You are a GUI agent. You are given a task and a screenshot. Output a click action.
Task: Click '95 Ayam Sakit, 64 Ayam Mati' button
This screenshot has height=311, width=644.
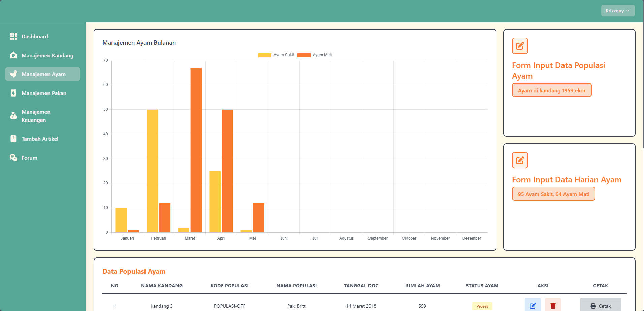click(x=553, y=194)
